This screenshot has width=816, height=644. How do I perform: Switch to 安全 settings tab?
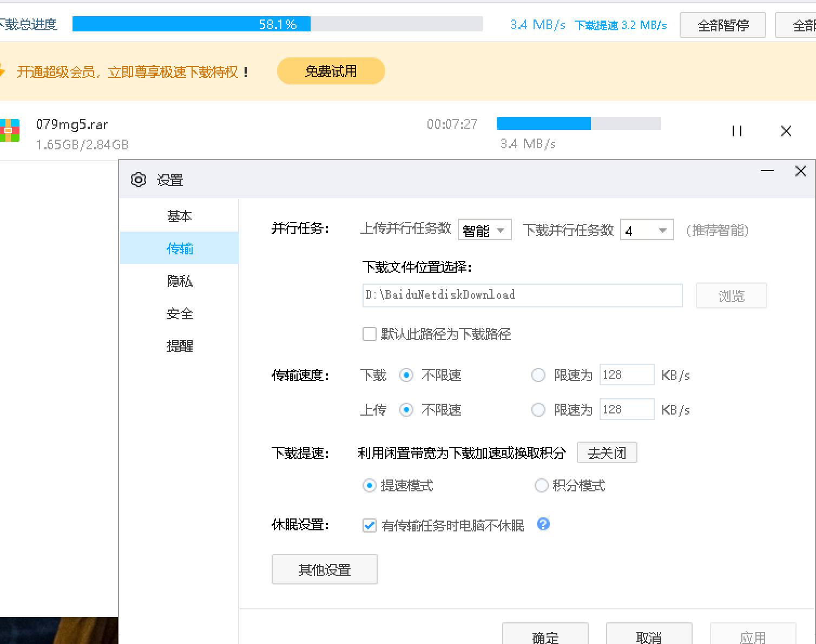click(x=179, y=313)
